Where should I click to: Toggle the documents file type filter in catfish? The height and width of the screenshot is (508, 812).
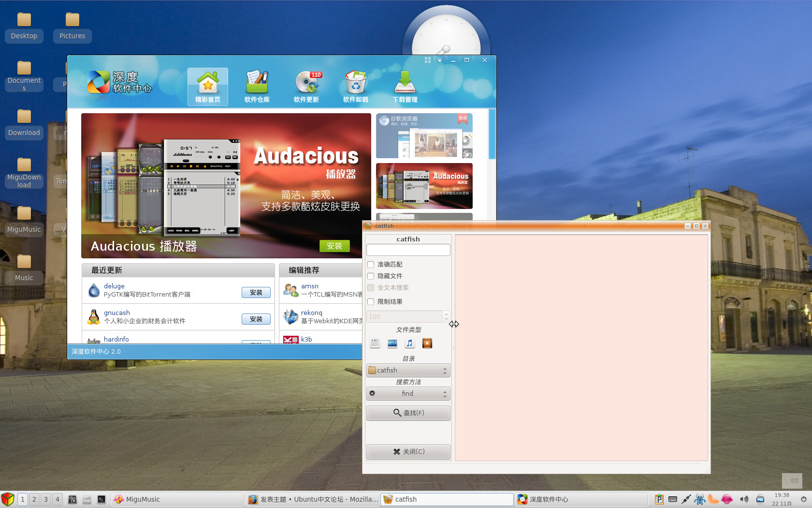tap(375, 343)
